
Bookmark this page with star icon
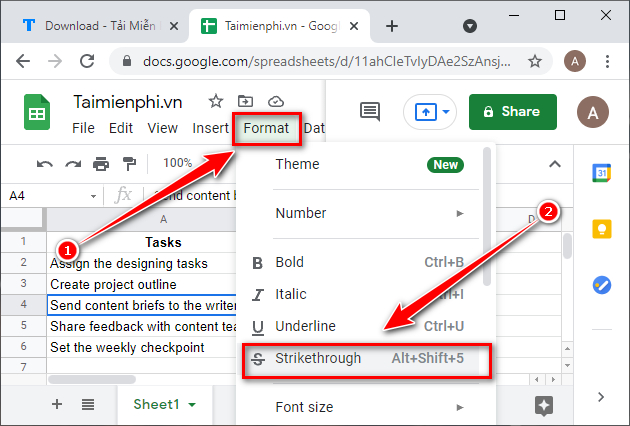coord(534,61)
